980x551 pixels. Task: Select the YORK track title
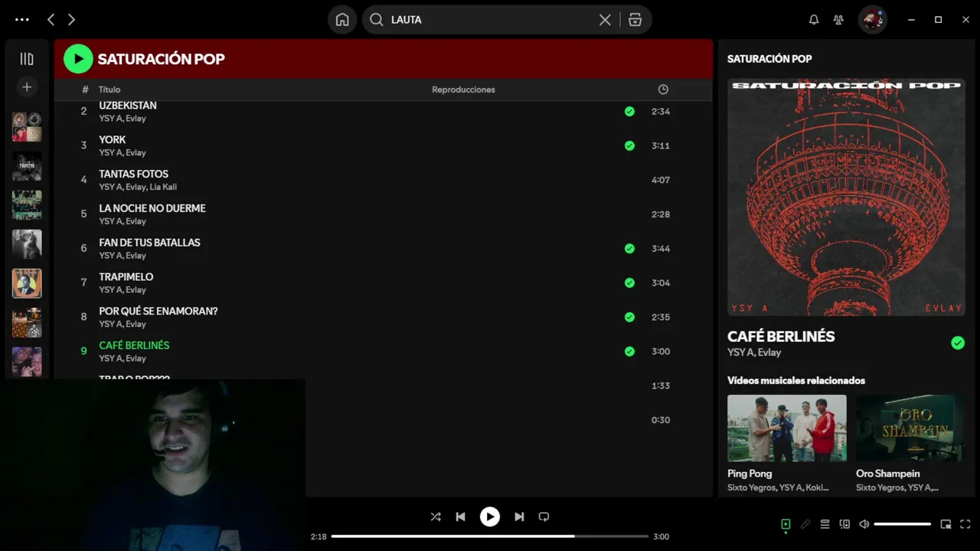pos(113,139)
